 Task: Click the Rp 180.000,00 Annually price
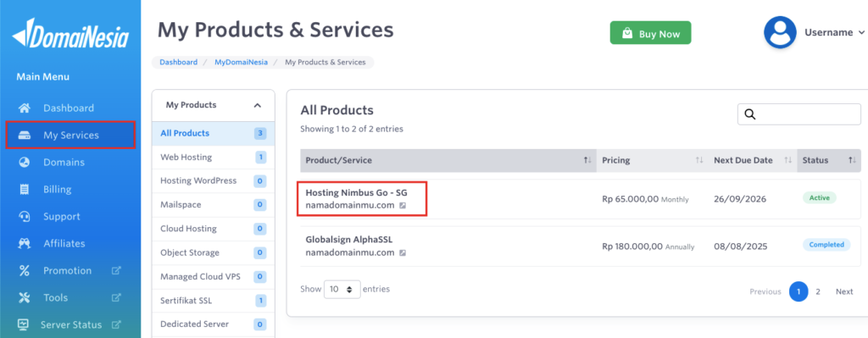pos(648,247)
